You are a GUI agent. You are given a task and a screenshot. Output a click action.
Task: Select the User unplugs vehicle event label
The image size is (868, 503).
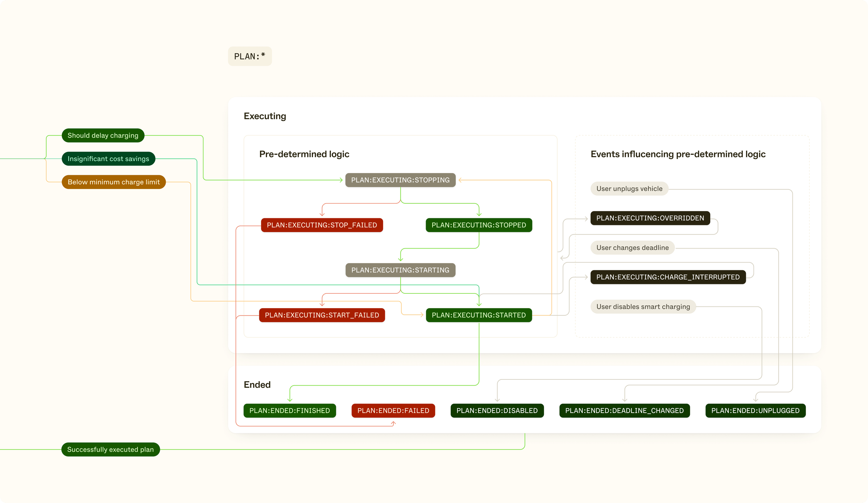(x=628, y=188)
